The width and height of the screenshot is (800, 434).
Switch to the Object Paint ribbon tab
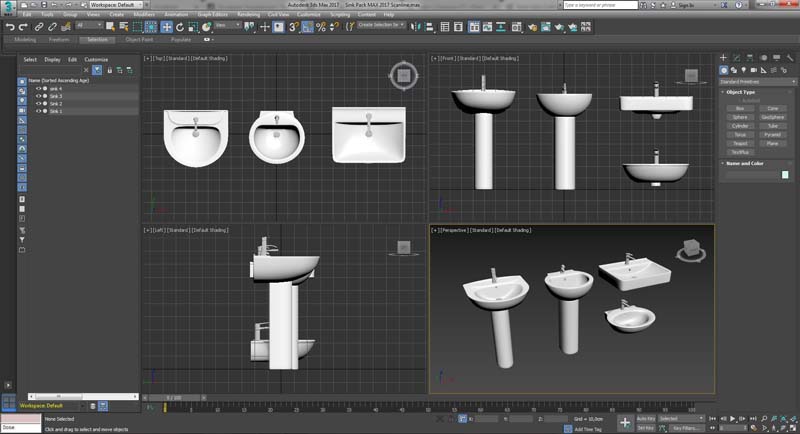139,40
